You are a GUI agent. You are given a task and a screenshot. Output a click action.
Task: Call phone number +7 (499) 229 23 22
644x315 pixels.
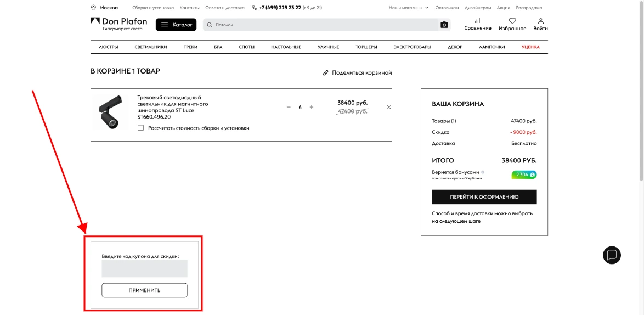[x=280, y=7]
